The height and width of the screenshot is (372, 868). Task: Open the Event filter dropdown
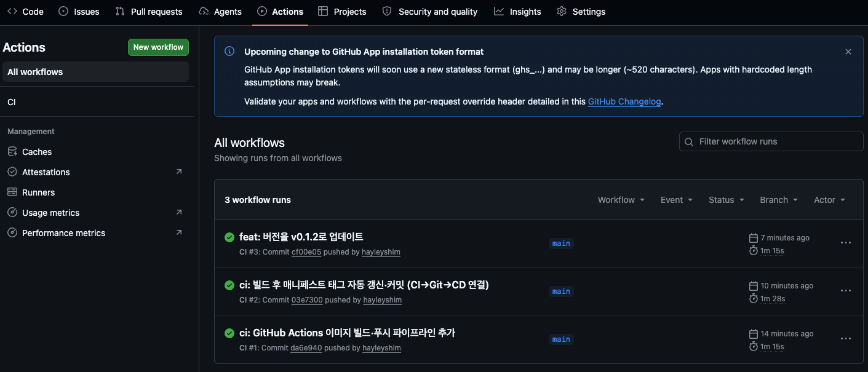click(x=677, y=200)
